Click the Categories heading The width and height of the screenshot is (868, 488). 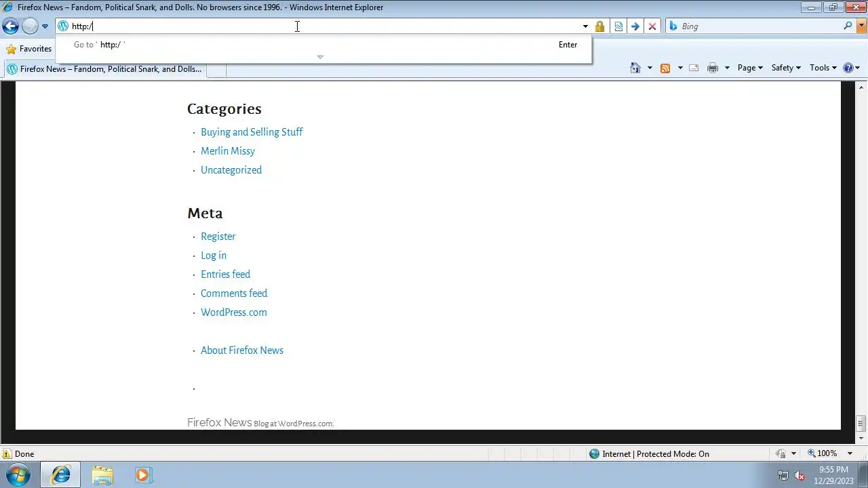tap(224, 109)
